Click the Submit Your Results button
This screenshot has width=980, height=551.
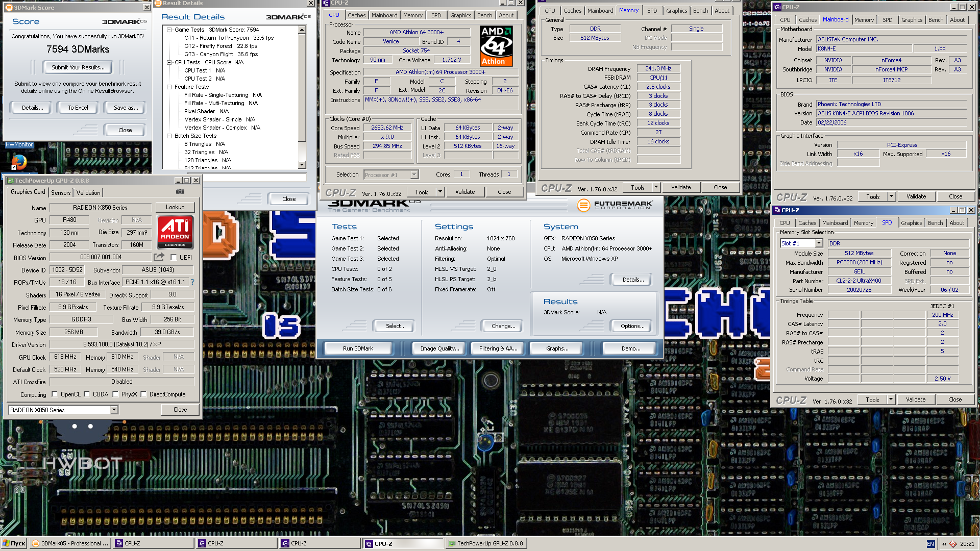pyautogui.click(x=78, y=67)
